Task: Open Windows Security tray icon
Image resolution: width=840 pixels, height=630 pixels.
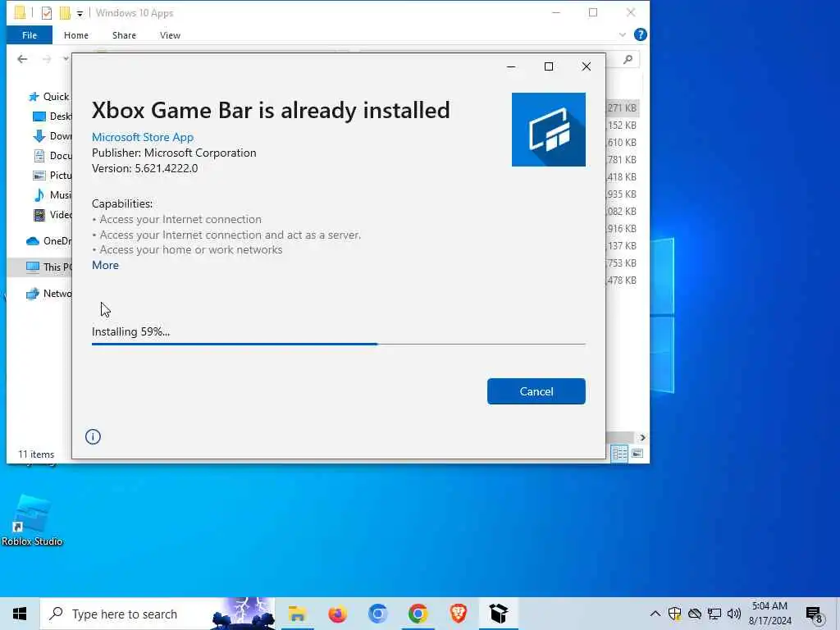Action: [674, 614]
